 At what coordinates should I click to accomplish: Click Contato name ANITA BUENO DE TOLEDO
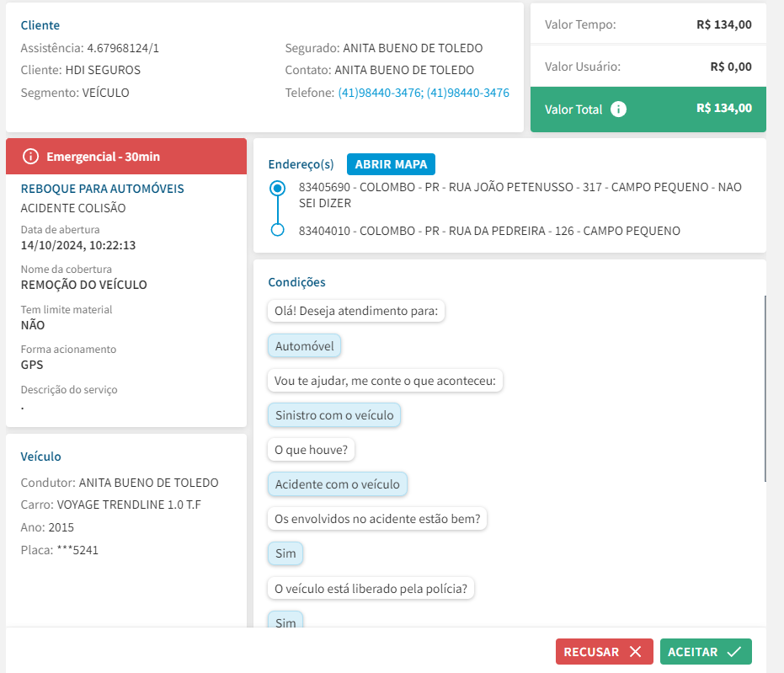coord(404,70)
